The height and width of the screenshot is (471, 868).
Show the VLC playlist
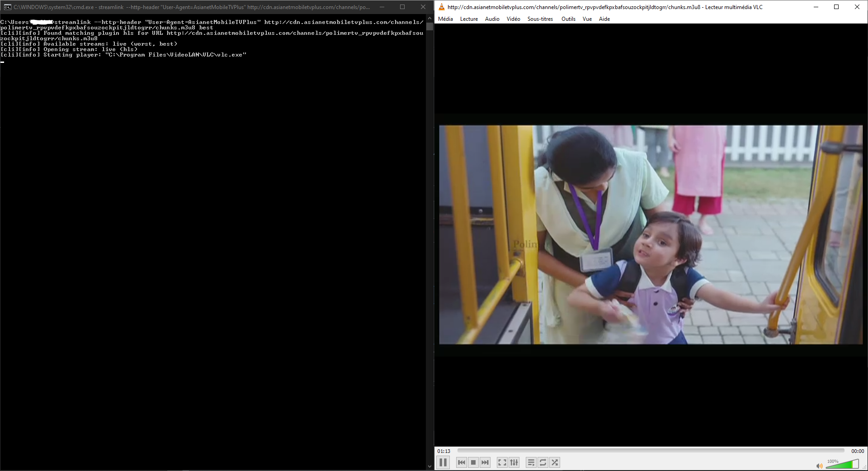(x=530, y=462)
